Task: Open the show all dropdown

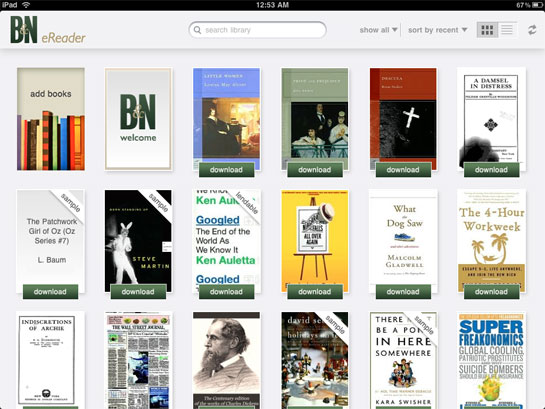Action: (379, 30)
